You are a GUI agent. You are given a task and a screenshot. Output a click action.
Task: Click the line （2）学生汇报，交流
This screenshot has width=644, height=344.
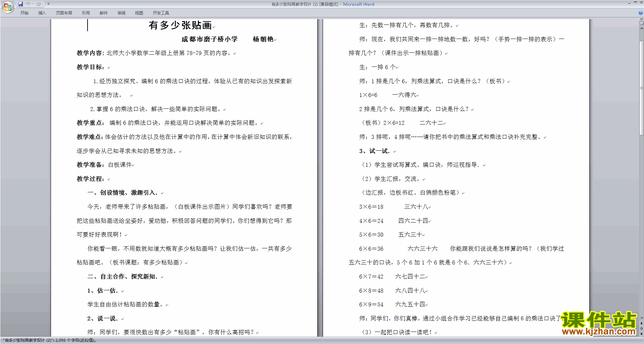[391, 179]
